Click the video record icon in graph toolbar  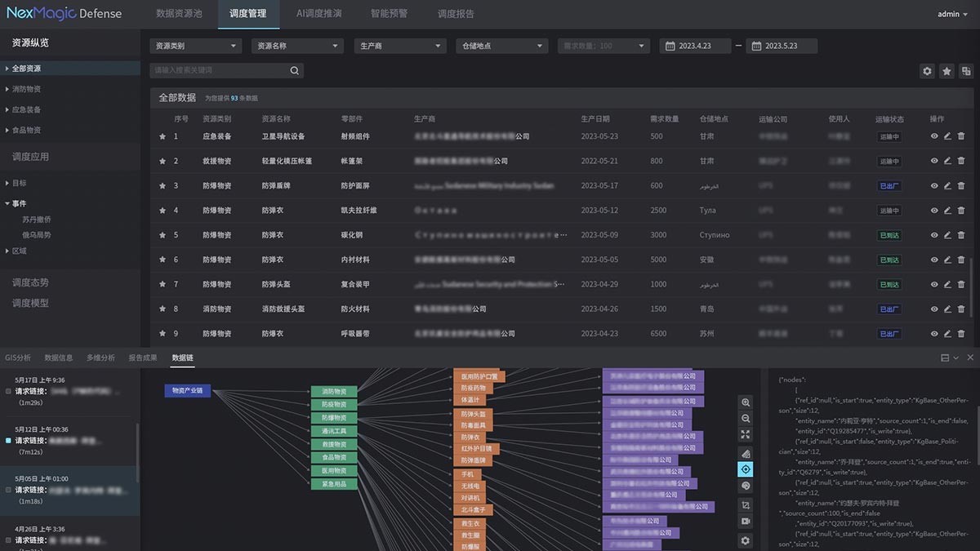[x=745, y=522]
